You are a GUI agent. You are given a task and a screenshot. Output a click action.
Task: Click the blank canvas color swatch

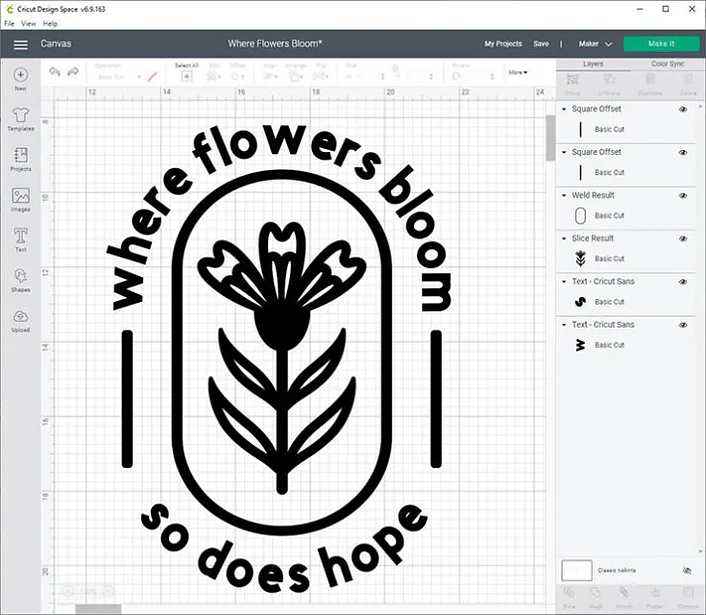coord(576,570)
